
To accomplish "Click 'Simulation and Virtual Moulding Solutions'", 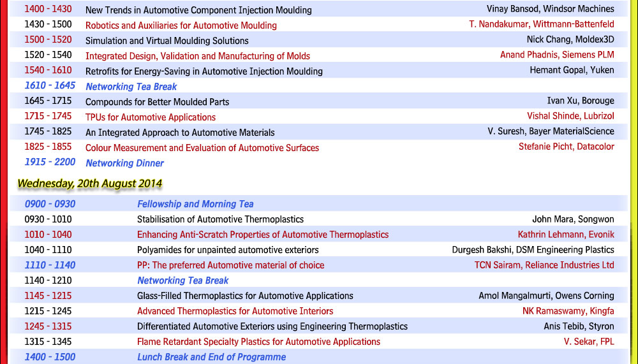I will coord(167,41).
